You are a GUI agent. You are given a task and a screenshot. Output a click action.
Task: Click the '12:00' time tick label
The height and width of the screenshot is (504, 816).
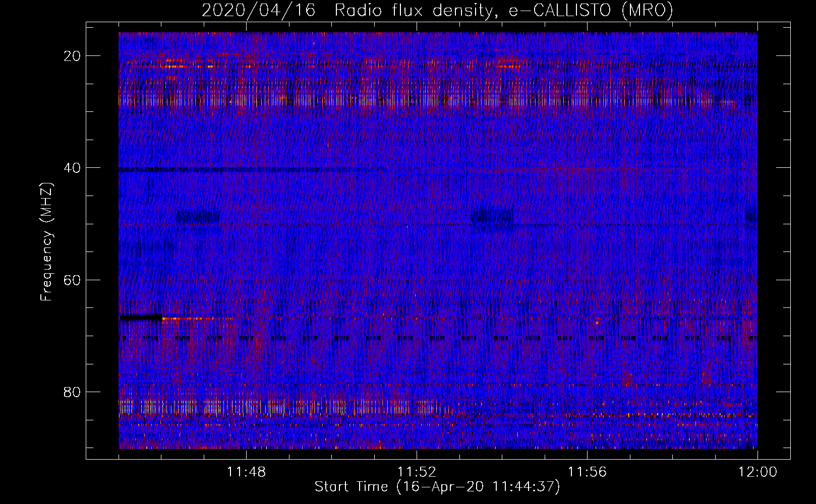coord(757,472)
